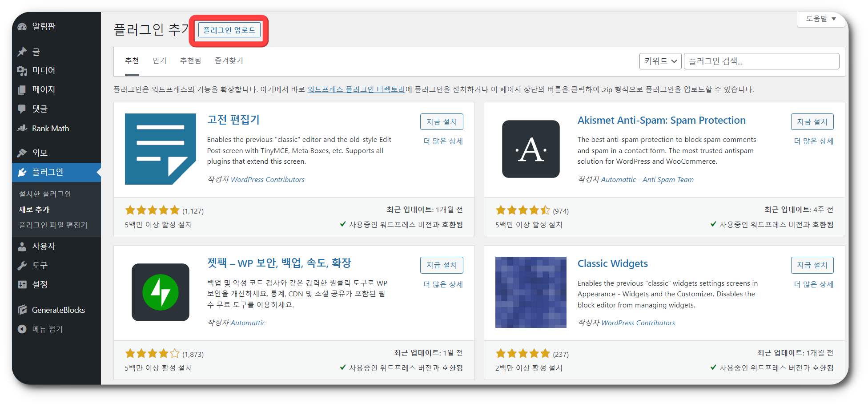Click 젯팩 – WP 보안, 백업 title
868x404 pixels.
(x=279, y=263)
